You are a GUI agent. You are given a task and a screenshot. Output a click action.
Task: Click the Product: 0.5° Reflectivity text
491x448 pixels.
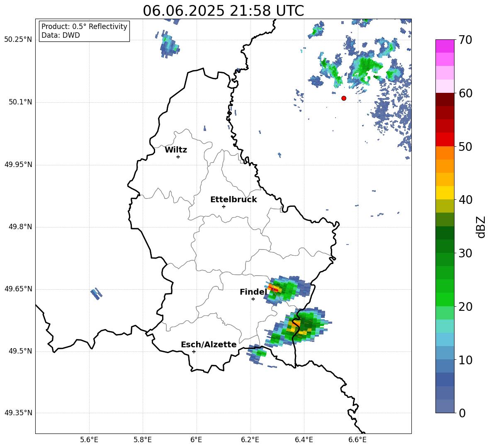84,26
